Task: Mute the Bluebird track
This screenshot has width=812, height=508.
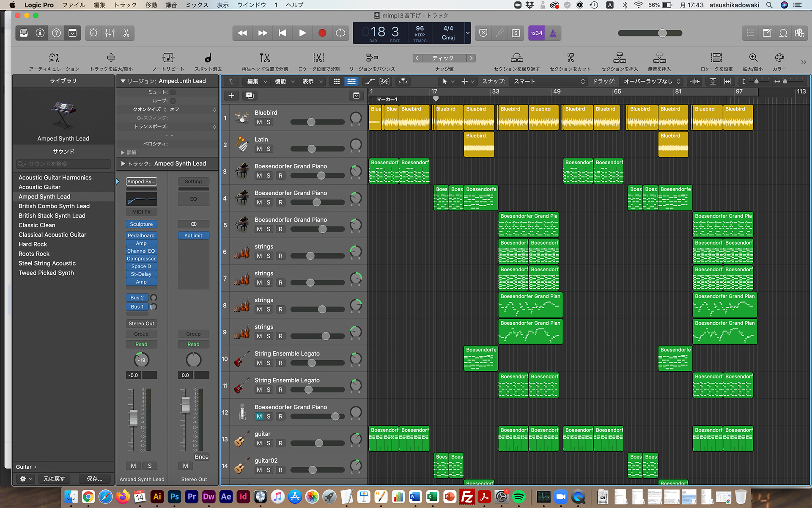Action: (x=259, y=122)
